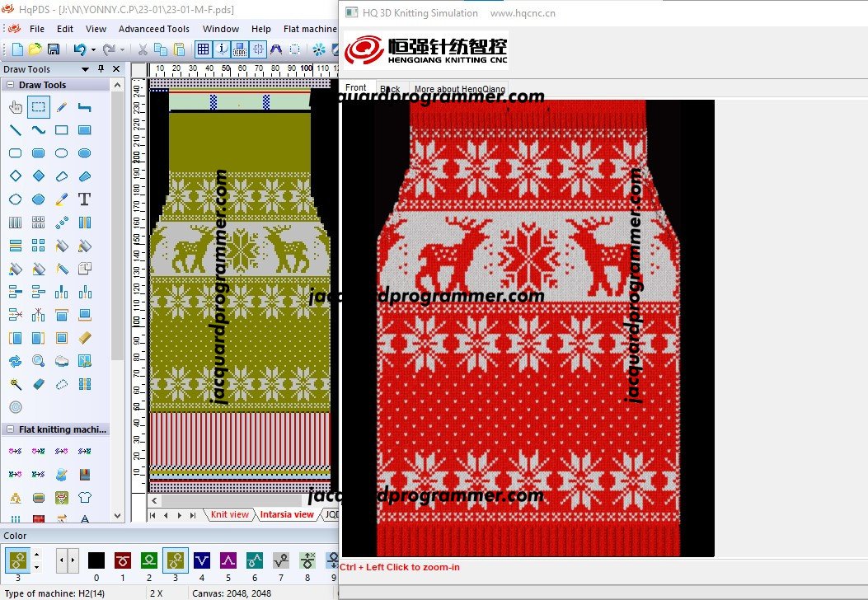The width and height of the screenshot is (868, 600).
Task: Select the hand pan tool
Action: click(x=15, y=106)
